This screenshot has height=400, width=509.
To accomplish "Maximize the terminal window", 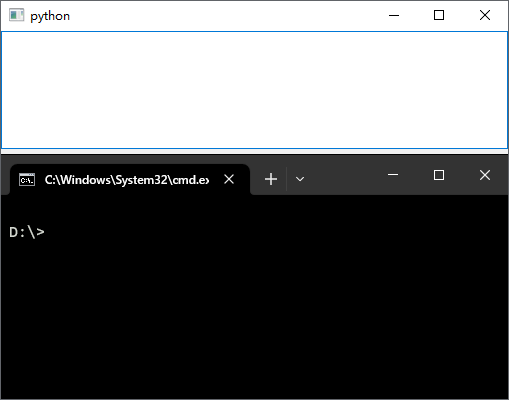I will [x=439, y=175].
